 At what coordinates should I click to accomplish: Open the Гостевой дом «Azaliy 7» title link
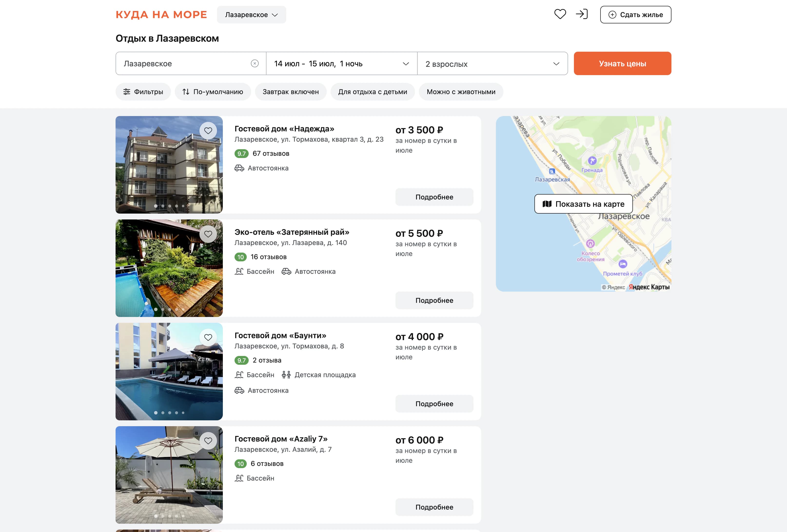(281, 439)
